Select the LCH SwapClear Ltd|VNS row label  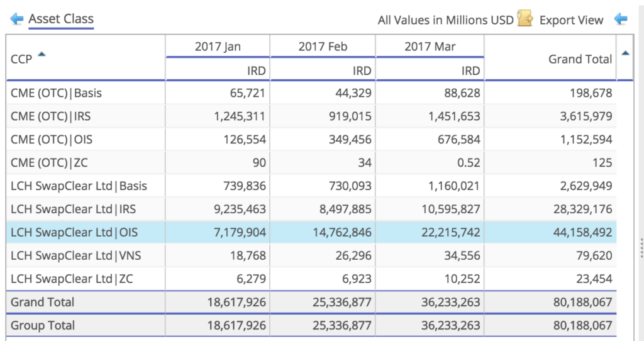pyautogui.click(x=76, y=255)
